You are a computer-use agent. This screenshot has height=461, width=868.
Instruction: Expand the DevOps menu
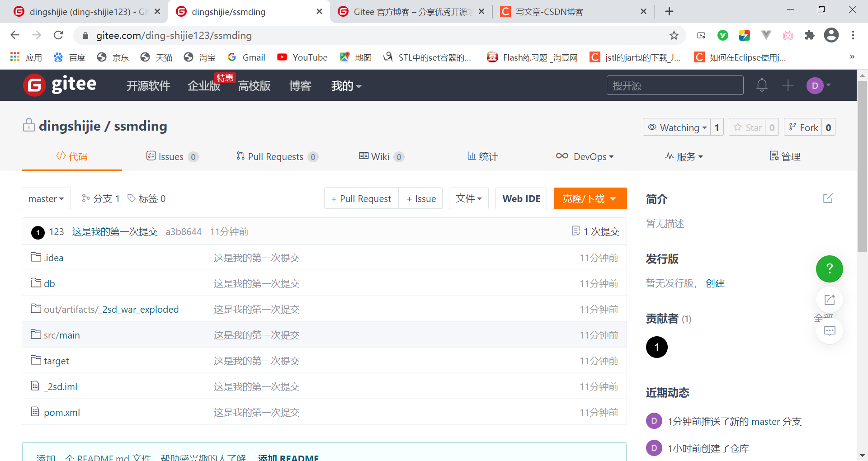[x=585, y=156]
